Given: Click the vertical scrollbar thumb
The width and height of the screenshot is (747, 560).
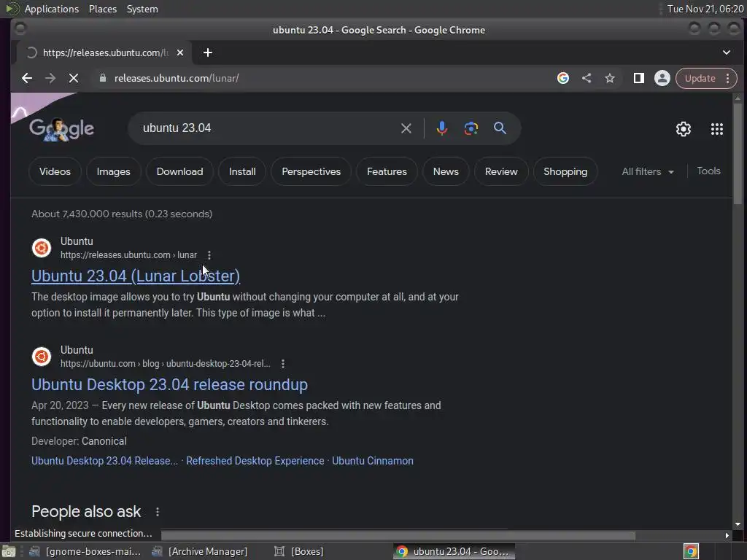Looking at the screenshot, I should tap(738, 155).
